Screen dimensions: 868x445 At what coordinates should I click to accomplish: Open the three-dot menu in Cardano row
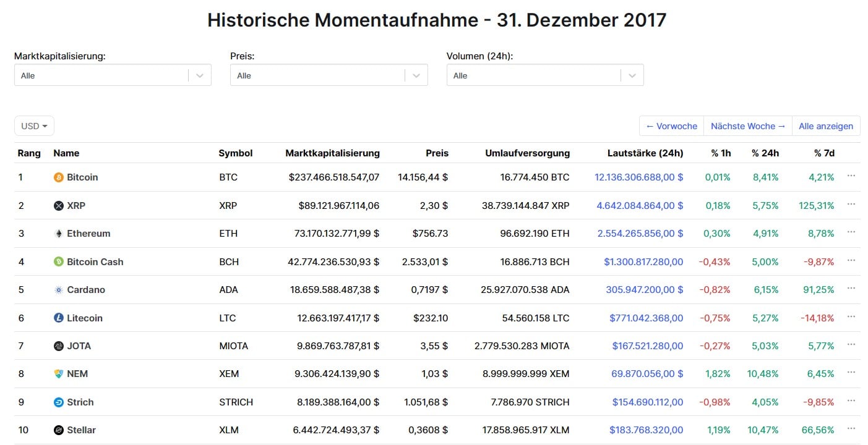click(x=851, y=288)
